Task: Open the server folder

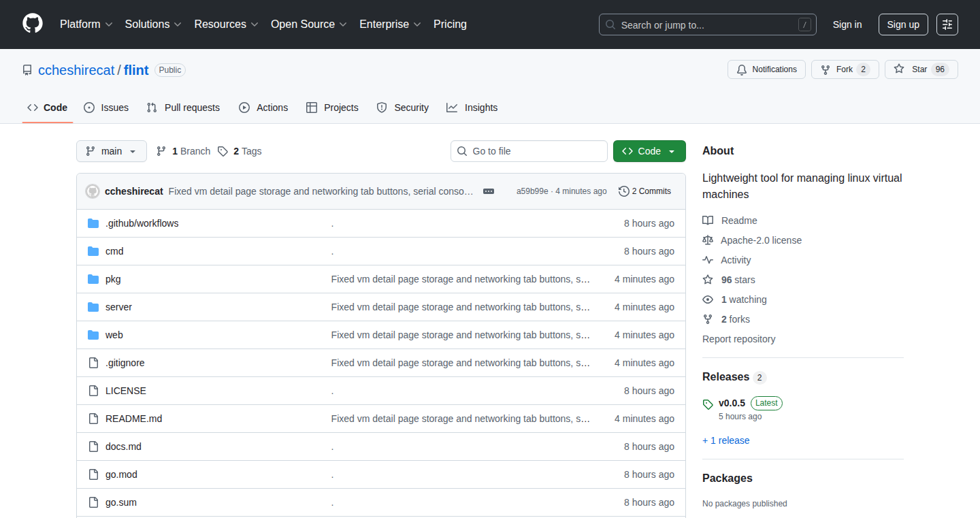Action: pyautogui.click(x=118, y=307)
